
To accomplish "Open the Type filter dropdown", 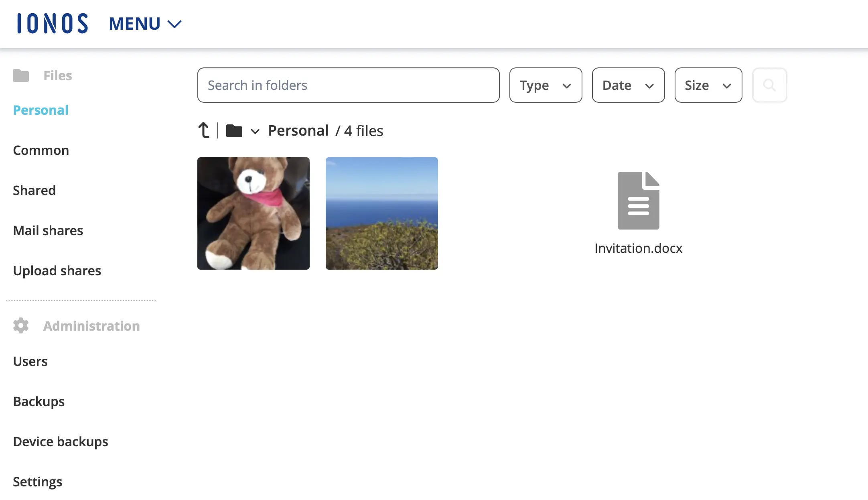I will click(545, 85).
